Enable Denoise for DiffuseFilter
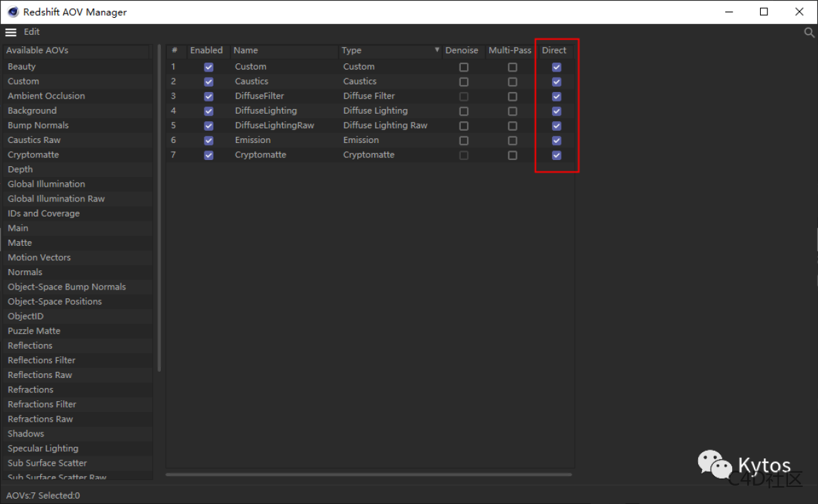Viewport: 818px width, 504px height. (464, 96)
